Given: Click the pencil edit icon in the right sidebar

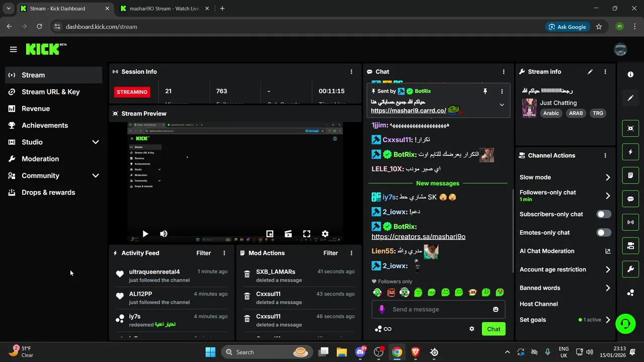Looking at the screenshot, I should click(x=630, y=98).
